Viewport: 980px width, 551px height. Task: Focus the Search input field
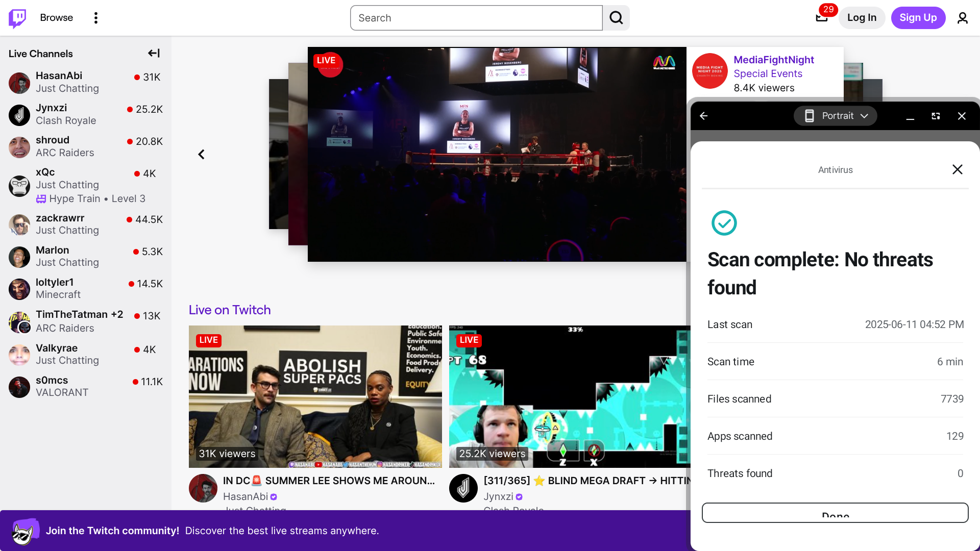click(x=476, y=18)
